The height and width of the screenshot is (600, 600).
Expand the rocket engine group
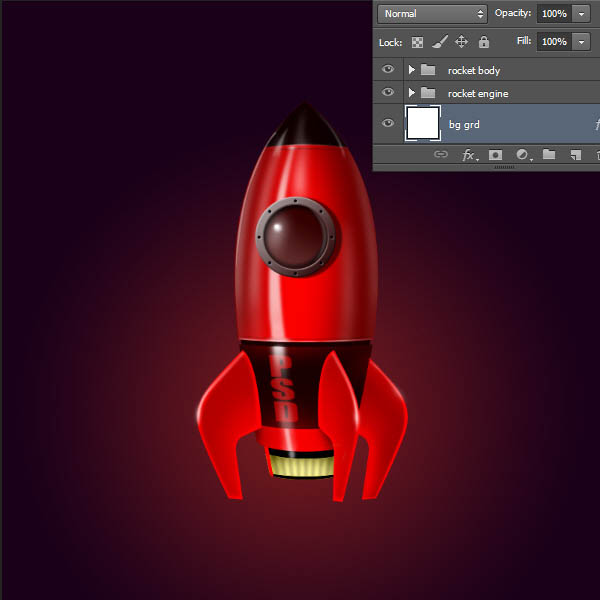tap(412, 93)
